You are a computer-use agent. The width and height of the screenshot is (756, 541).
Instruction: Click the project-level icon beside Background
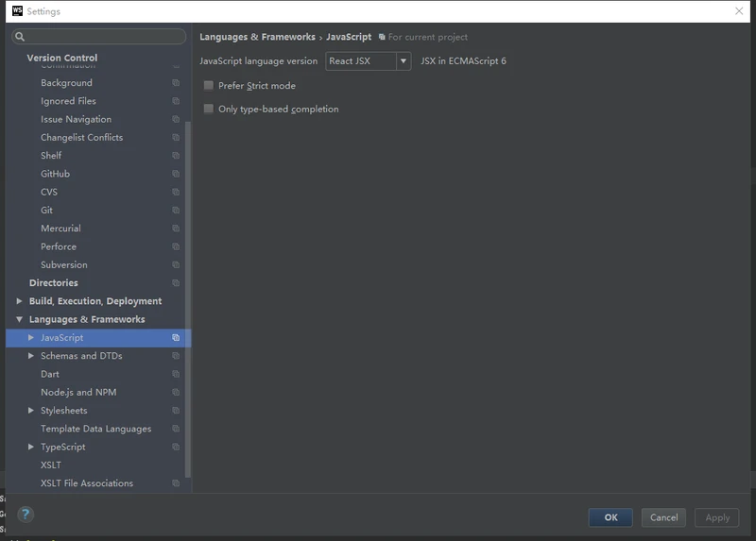[176, 83]
